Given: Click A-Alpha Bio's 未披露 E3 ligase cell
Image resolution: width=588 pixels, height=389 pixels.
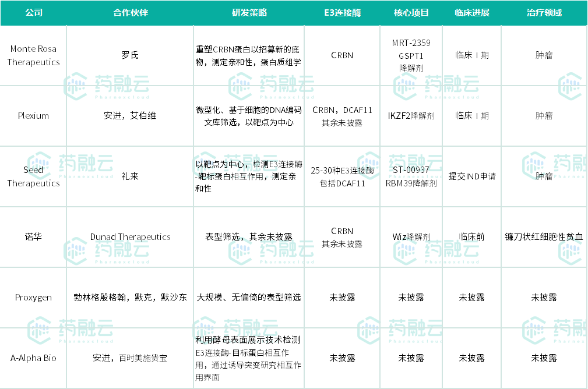Looking at the screenshot, I should click(x=342, y=358).
